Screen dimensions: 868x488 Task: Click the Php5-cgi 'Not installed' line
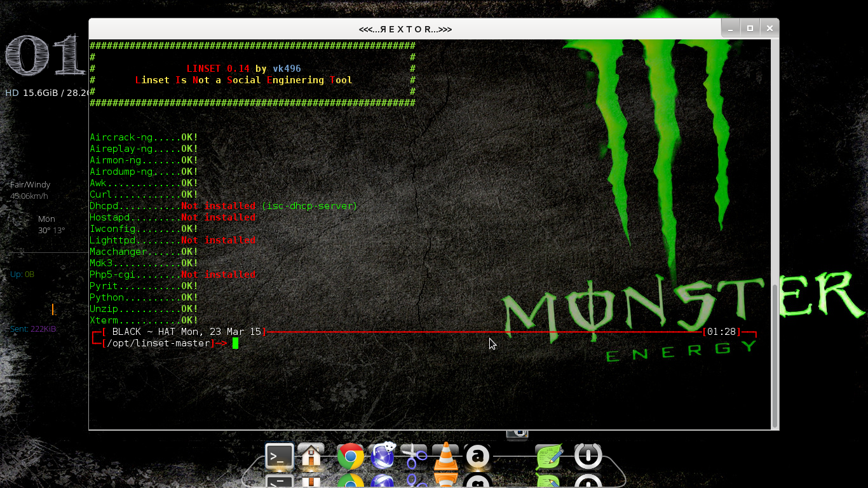tap(173, 274)
